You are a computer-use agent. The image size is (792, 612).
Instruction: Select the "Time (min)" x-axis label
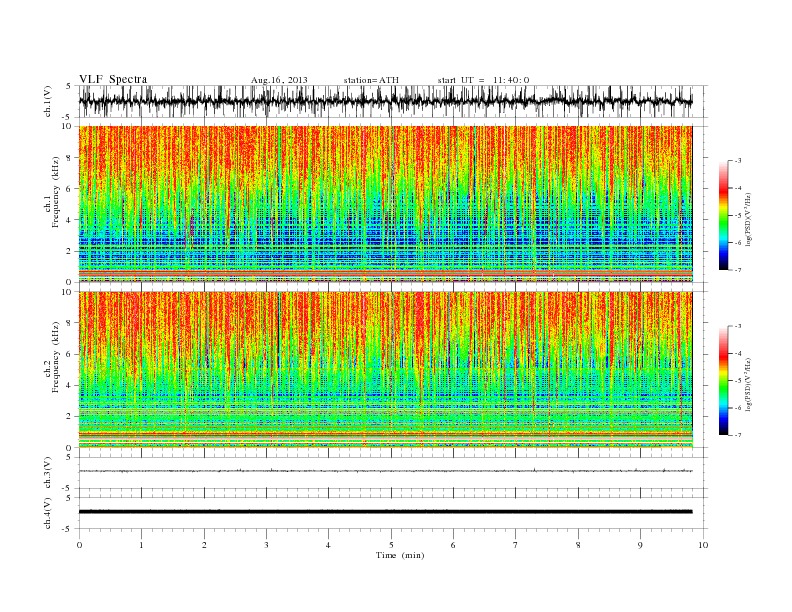coord(400,555)
